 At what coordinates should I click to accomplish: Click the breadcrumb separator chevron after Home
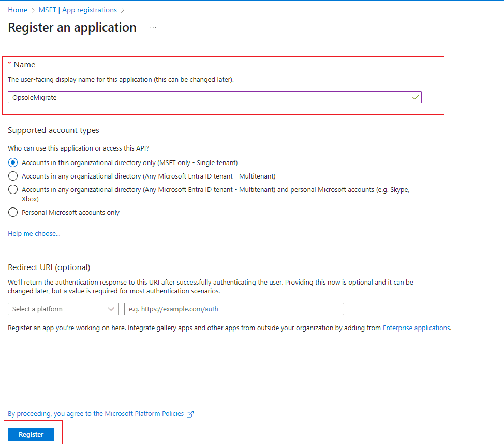pyautogui.click(x=32, y=10)
